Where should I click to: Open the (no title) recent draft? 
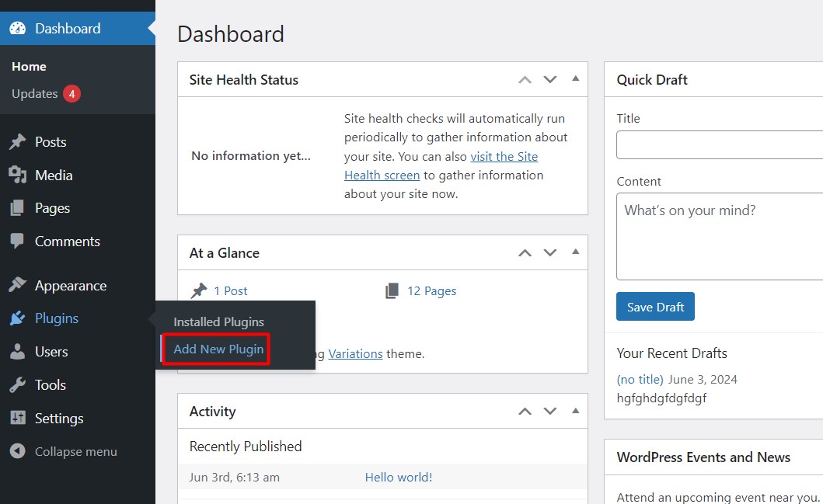coord(640,379)
